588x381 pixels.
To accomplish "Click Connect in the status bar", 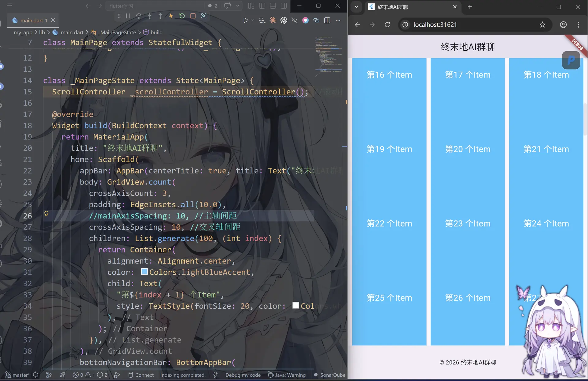I will pyautogui.click(x=141, y=375).
